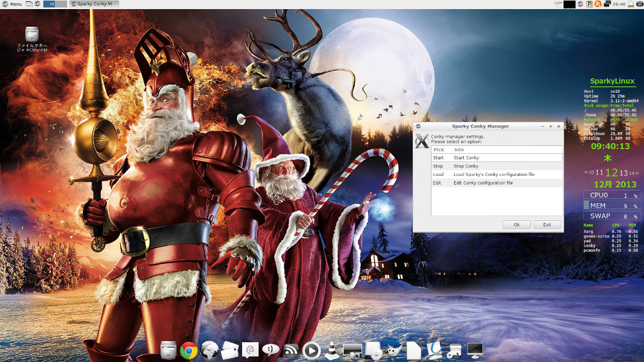Click Exit in Sparky Conky Manager
644x362 pixels.
click(x=547, y=225)
